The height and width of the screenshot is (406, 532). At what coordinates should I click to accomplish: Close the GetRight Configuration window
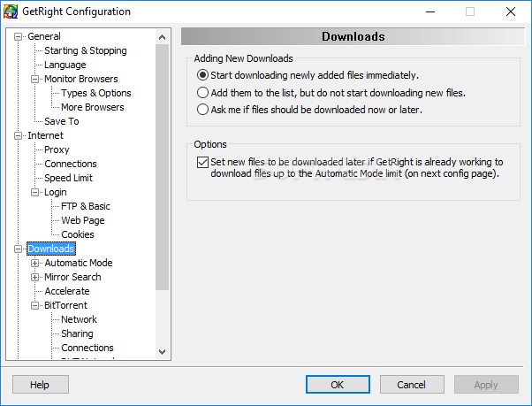point(511,11)
